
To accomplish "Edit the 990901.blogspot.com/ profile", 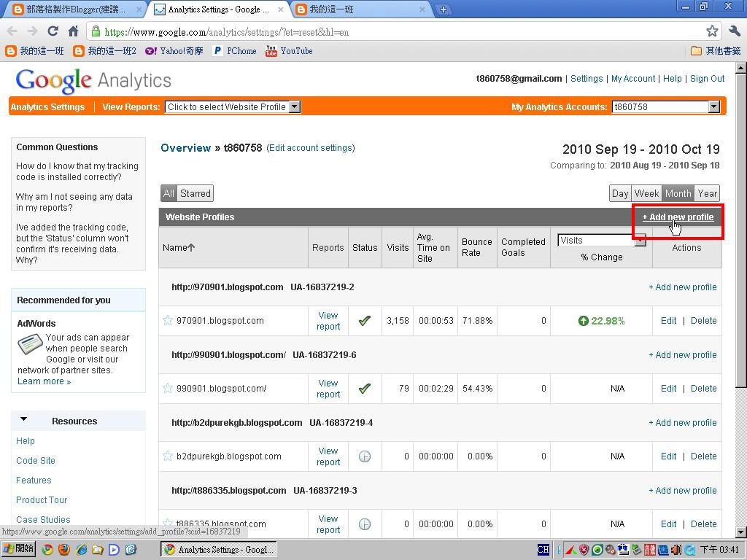I will [668, 389].
